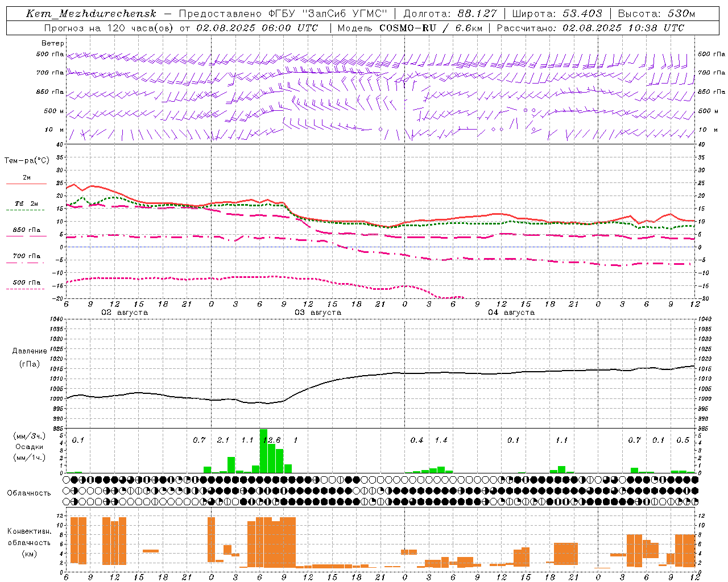
Task: Click the precipitation total 1.4
Action: pyautogui.click(x=441, y=440)
